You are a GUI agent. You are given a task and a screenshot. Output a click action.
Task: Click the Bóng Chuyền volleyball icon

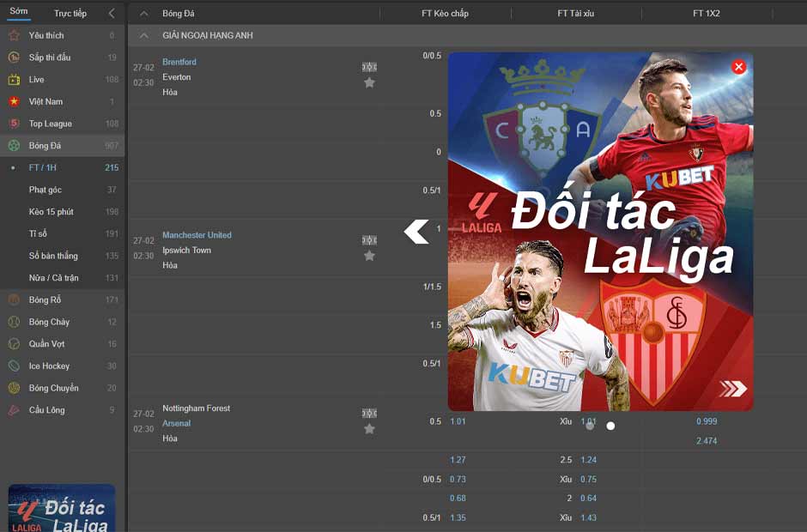coord(14,388)
